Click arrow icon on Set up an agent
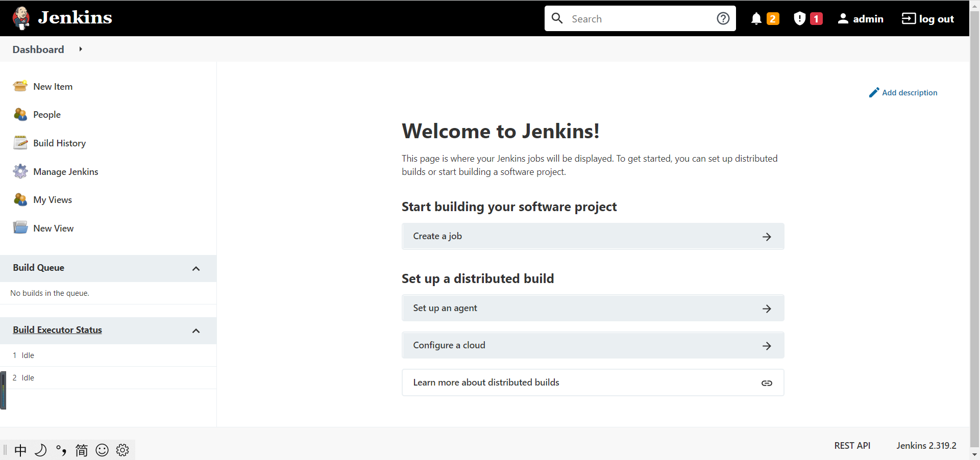Viewport: 980px width, 460px height. point(767,309)
